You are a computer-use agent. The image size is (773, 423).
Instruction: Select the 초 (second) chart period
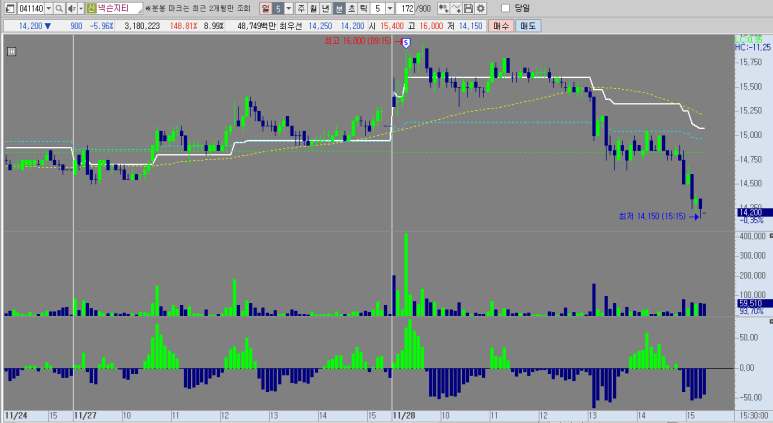pyautogui.click(x=351, y=8)
